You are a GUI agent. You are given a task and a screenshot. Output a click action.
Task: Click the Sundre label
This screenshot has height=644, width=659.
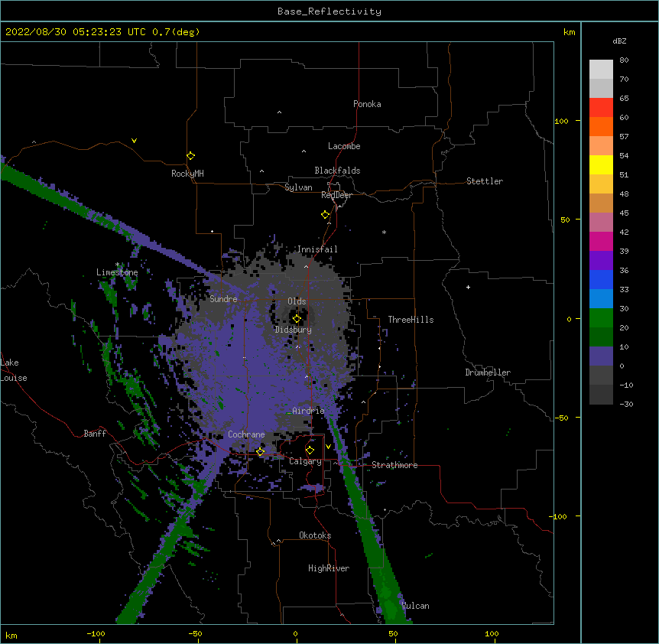[223, 299]
